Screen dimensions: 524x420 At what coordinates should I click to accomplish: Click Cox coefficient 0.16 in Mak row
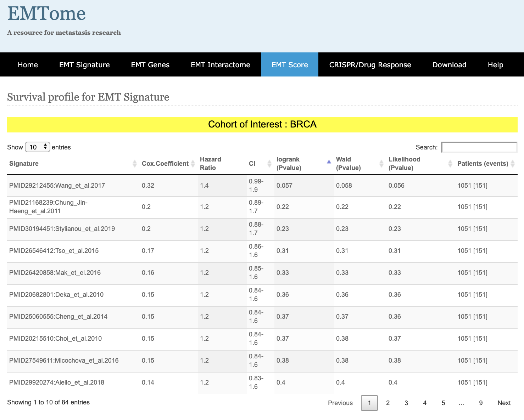148,273
